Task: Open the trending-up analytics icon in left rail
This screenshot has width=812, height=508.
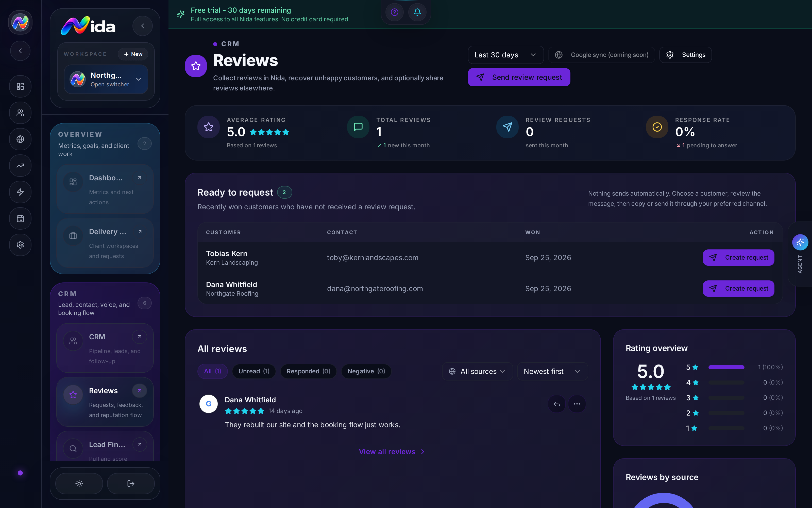Action: (x=21, y=166)
